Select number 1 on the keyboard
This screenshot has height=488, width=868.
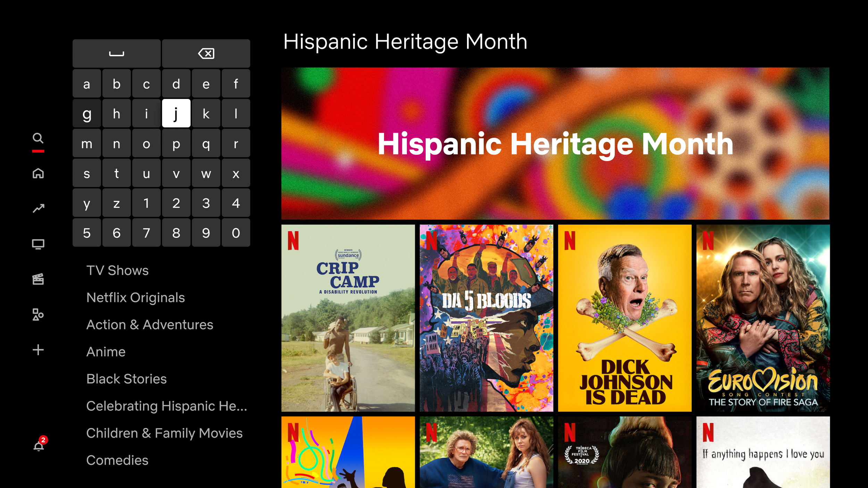point(147,203)
